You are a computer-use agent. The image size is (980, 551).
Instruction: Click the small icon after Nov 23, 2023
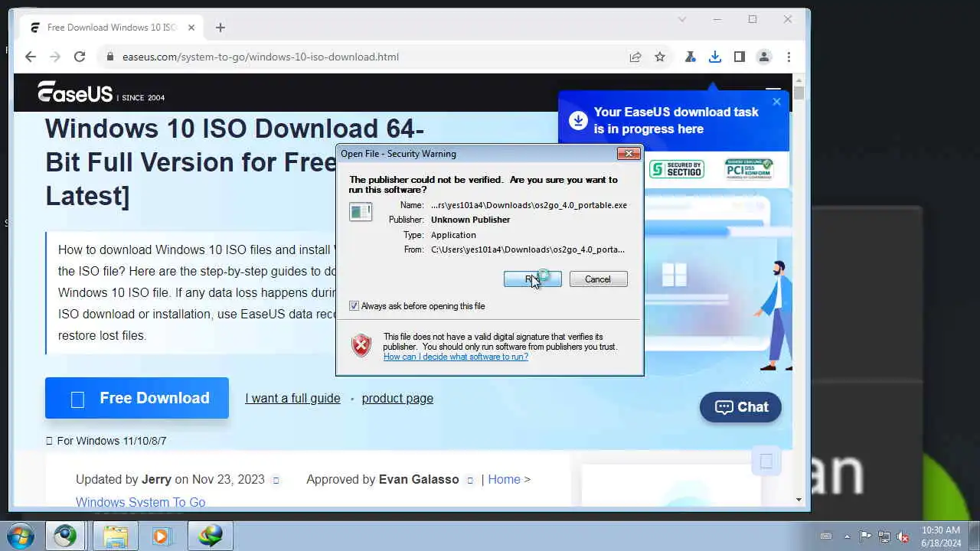(276, 481)
